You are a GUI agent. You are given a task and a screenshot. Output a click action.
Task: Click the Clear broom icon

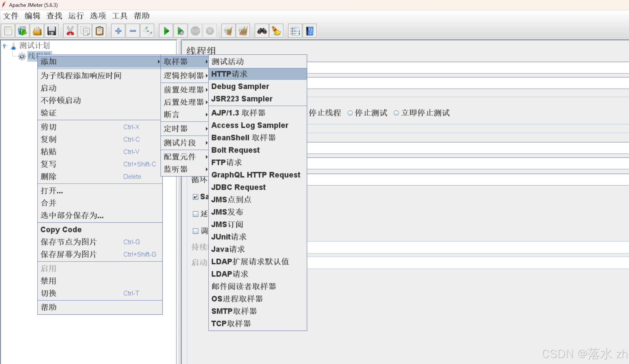point(229,31)
